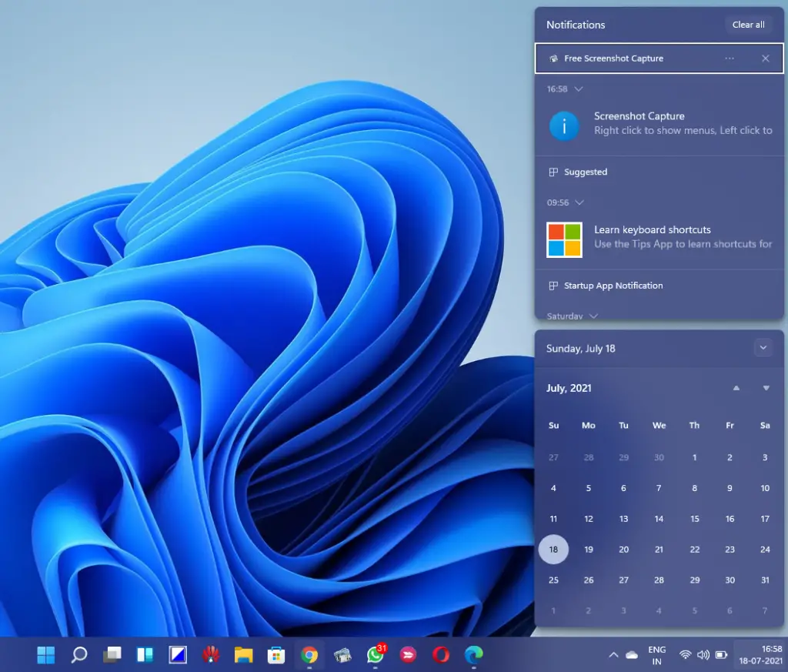Viewport: 788px width, 672px height.
Task: Open the Start menu
Action: (45, 655)
